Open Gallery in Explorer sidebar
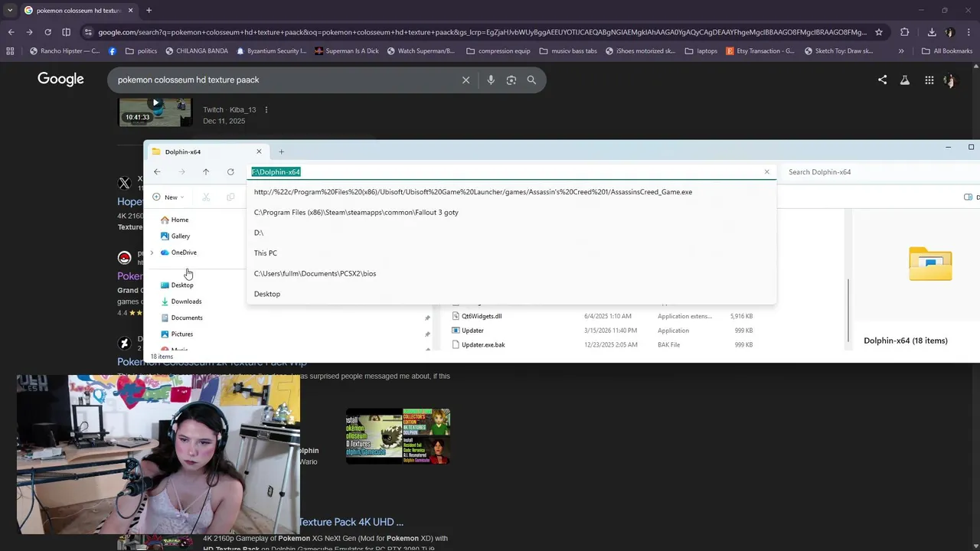This screenshot has width=980, height=551. [175, 236]
